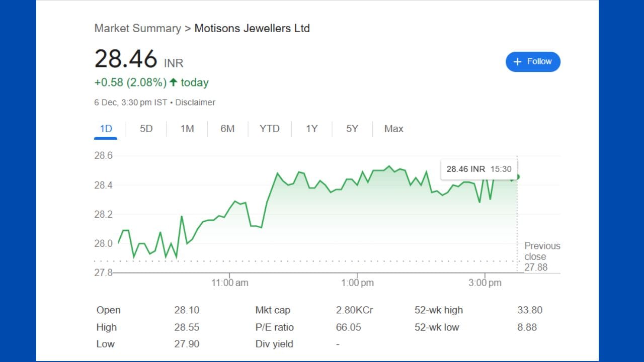The height and width of the screenshot is (362, 644).
Task: View the 1Y chart tab
Action: [311, 129]
